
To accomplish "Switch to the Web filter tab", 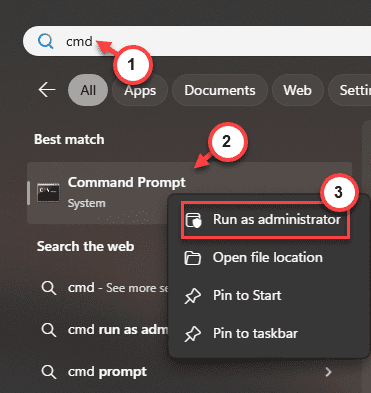I will pyautogui.click(x=297, y=90).
